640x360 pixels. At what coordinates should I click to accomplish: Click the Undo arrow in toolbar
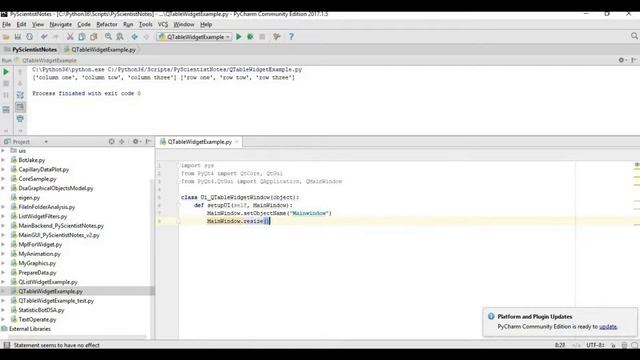click(44, 37)
